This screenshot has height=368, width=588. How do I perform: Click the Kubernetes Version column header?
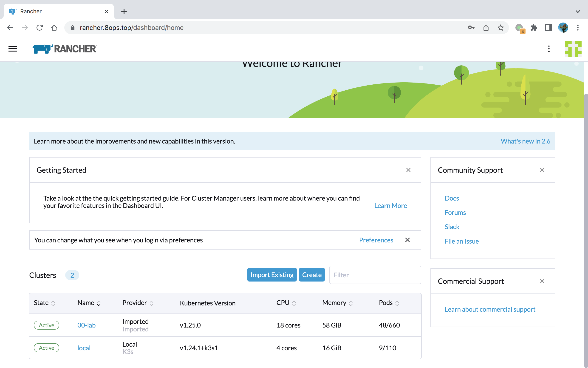207,303
